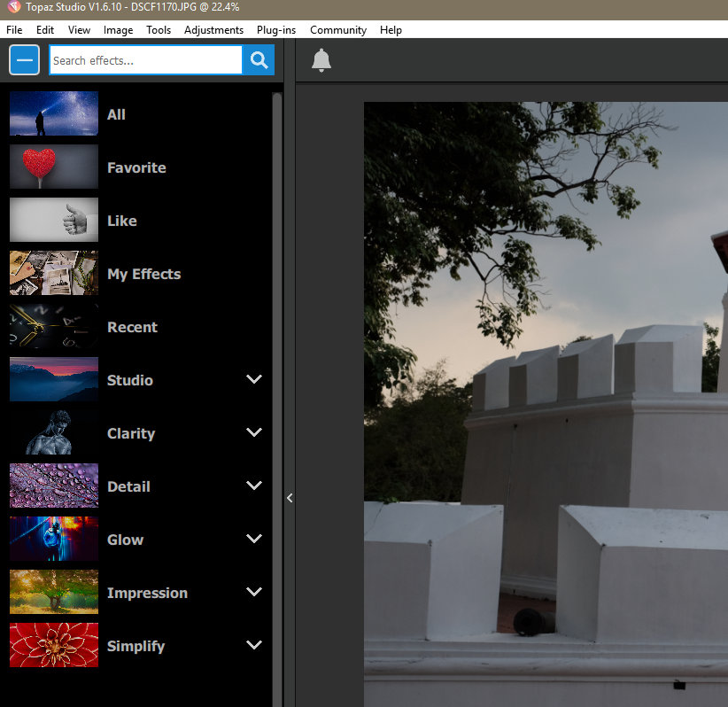Collapse the effects panel with side arrow
Viewport: 728px width, 707px height.
289,498
